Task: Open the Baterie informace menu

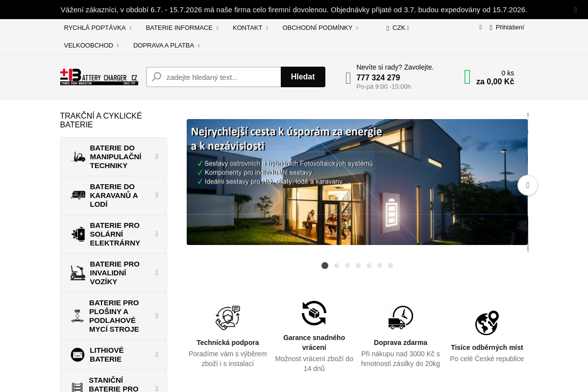Action: click(x=182, y=28)
